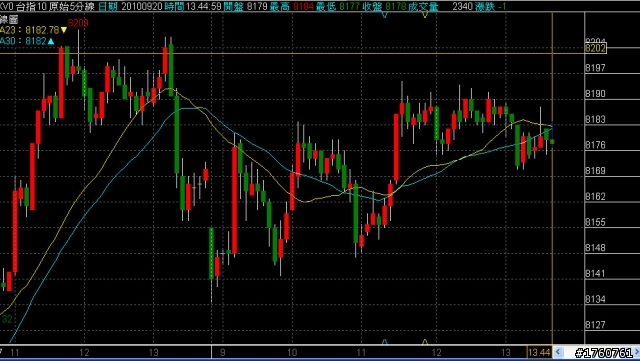Click the 8134 price axis label

pos(596,299)
